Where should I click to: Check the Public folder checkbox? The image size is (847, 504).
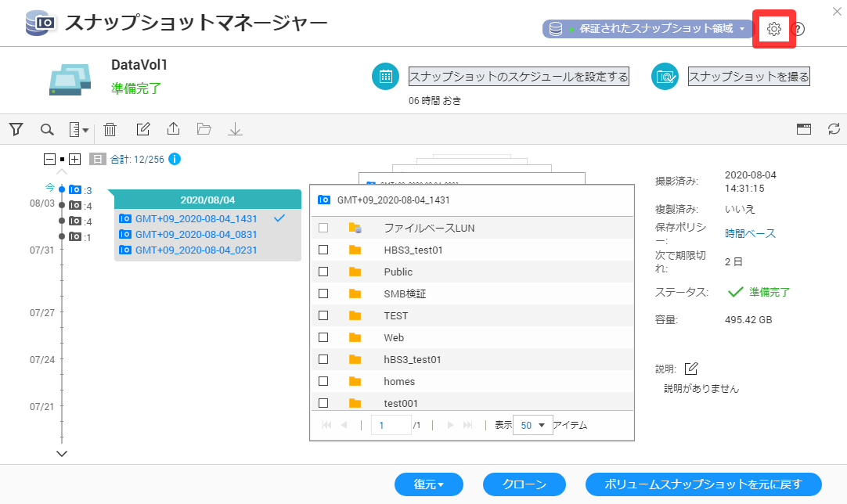323,272
